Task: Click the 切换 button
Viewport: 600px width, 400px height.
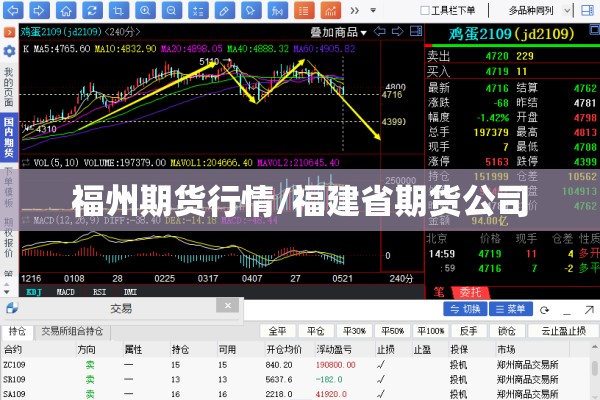Action: 465,309
